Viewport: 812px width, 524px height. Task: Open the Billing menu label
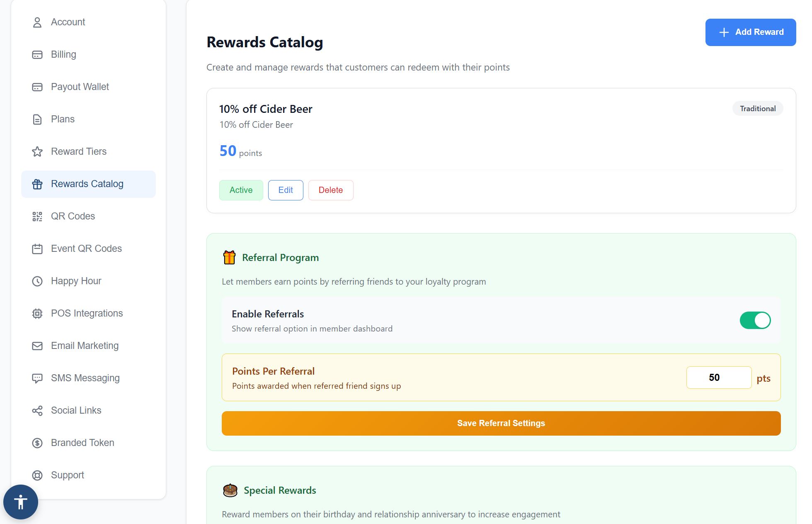pyautogui.click(x=63, y=54)
